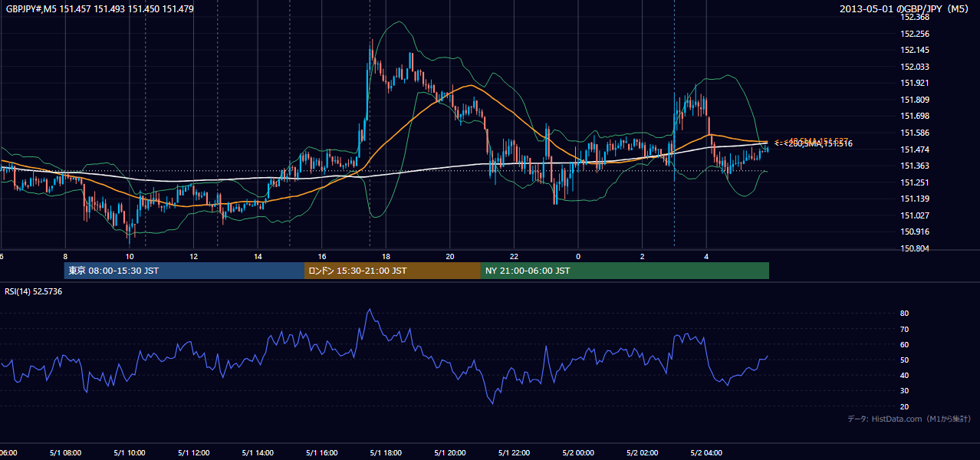Image resolution: width=980 pixels, height=460 pixels.
Task: Click hour label 22 on price chart axis
Action: [x=515, y=257]
